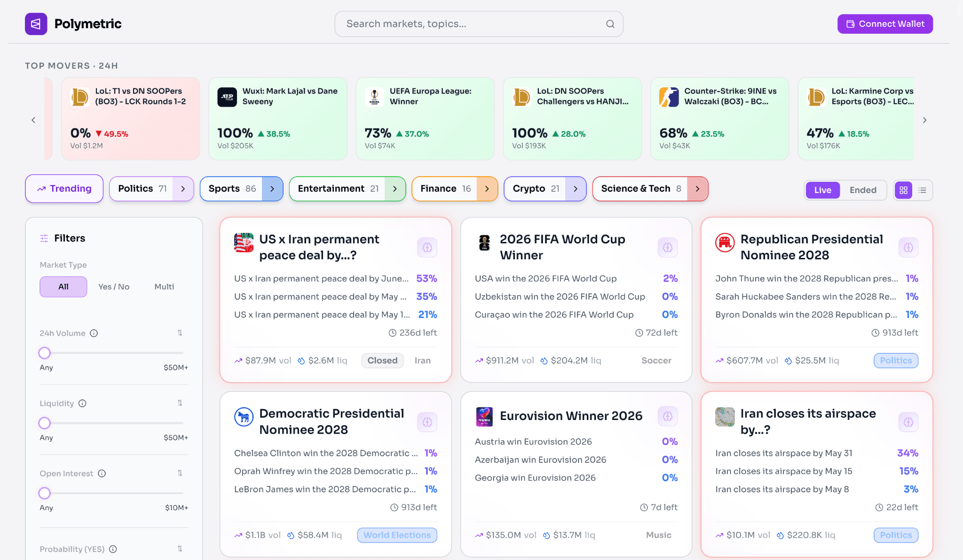Viewport: 963px width, 560px height.
Task: Select All market type
Action: [x=63, y=287]
